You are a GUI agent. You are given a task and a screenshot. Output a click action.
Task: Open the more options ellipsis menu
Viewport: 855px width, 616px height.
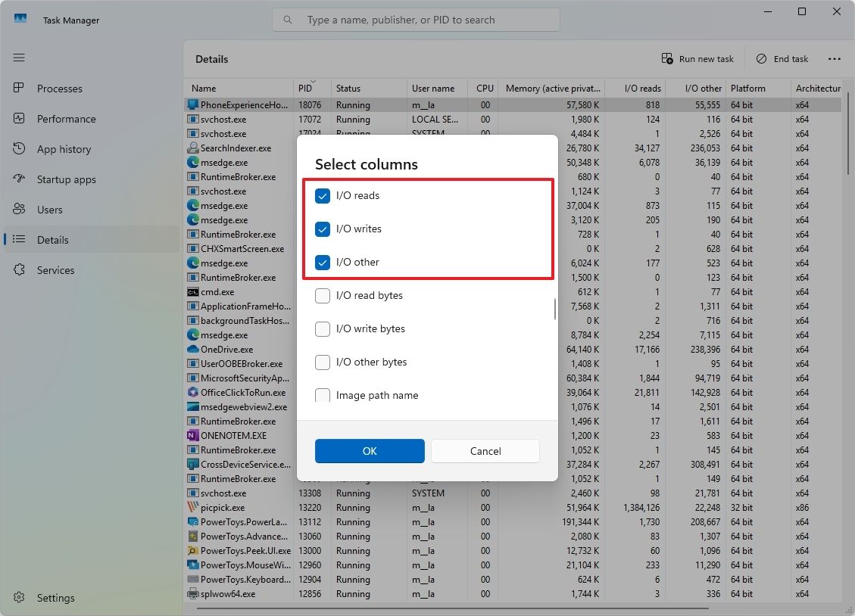point(835,58)
